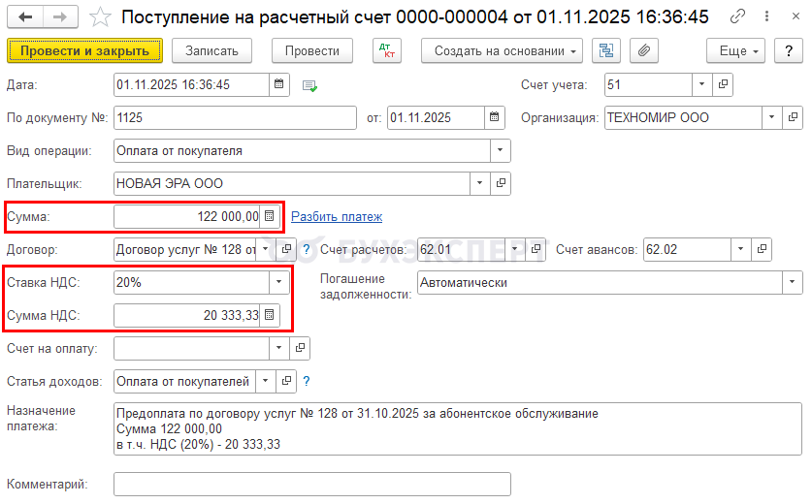Click into the Назначение платежа text area

pos(458,429)
